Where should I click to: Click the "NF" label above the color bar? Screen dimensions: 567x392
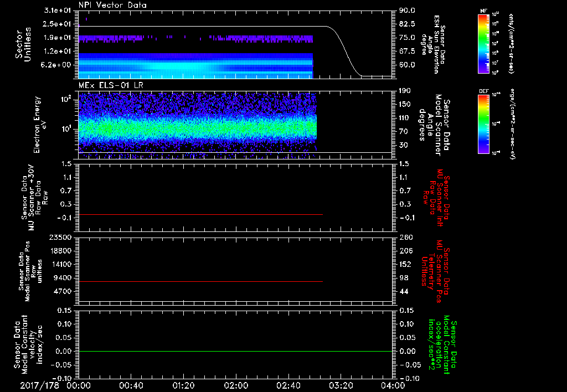coord(484,11)
